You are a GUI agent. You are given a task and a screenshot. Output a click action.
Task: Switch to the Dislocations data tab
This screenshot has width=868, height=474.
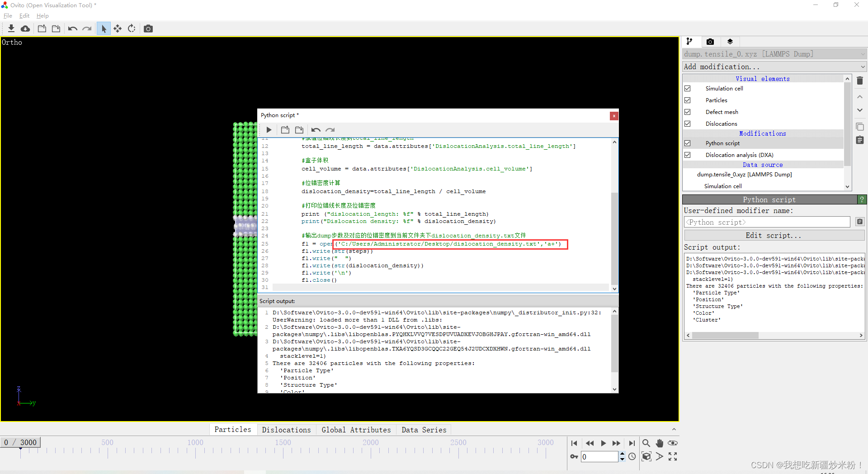tap(286, 429)
